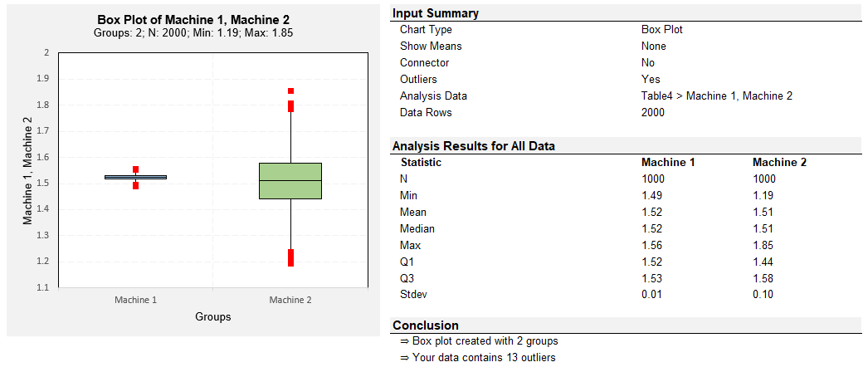
Task: Click the 'Your data contains 13 outliers' conclusion line
Action: (x=477, y=358)
